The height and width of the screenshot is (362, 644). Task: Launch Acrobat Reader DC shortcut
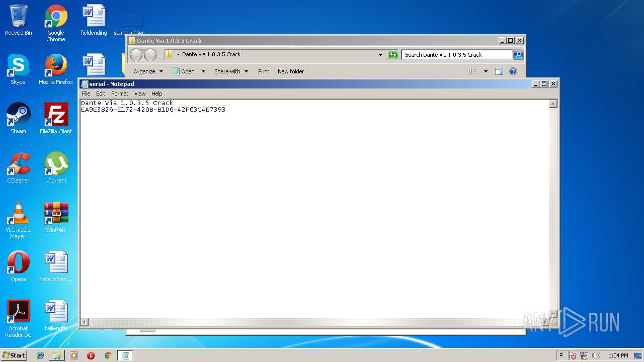(x=18, y=319)
